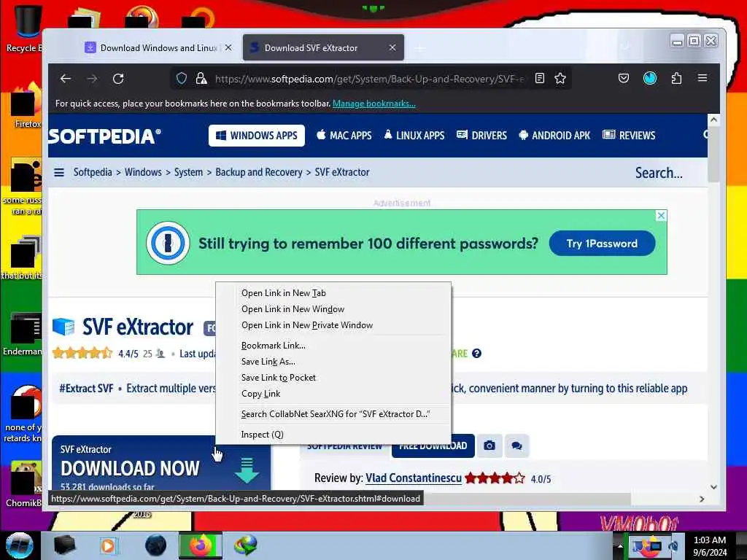
Task: Open the Firefox hamburger application menu
Action: [703, 78]
